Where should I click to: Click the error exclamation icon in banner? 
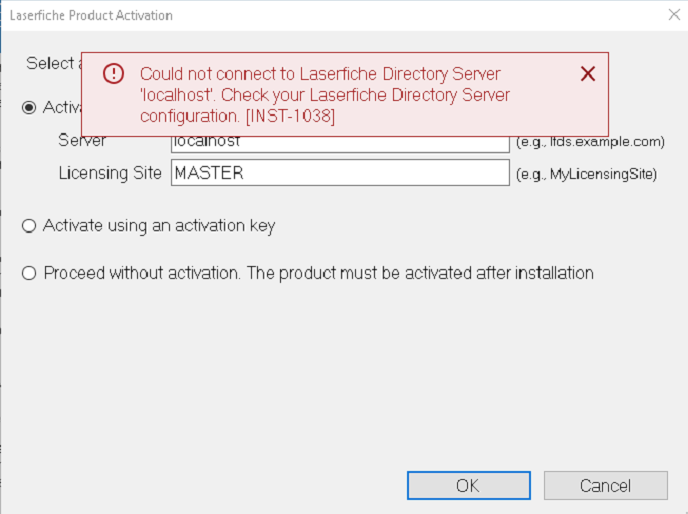pos(113,73)
